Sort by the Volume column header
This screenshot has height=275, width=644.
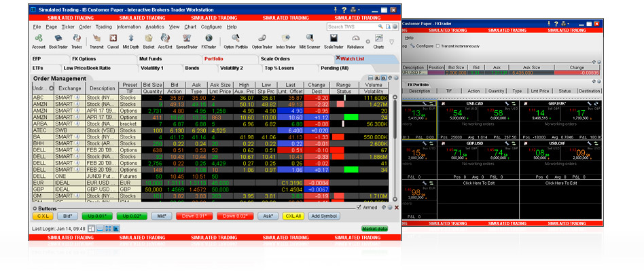pos(374,85)
